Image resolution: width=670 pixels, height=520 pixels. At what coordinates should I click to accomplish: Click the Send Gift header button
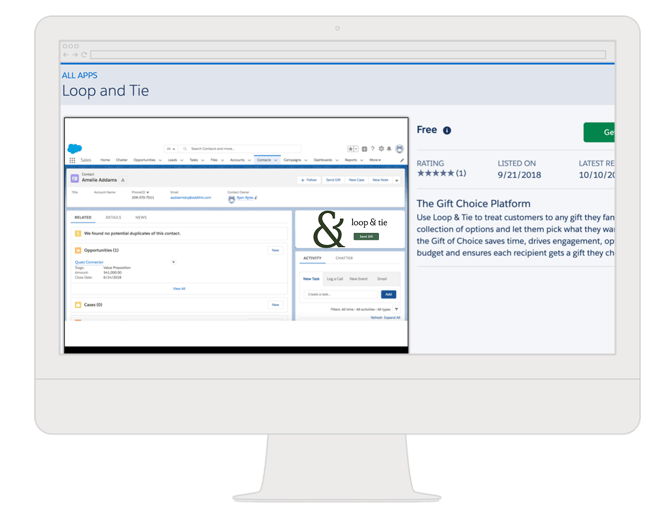[333, 180]
